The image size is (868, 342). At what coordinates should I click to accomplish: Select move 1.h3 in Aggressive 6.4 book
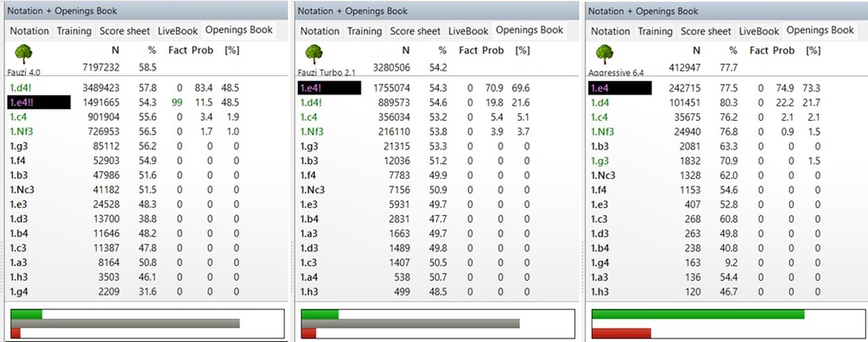[x=600, y=292]
